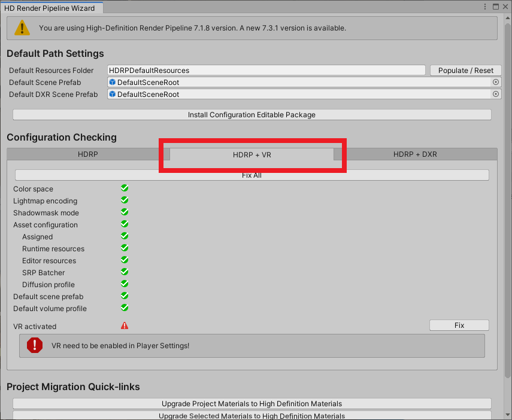Click the Default scene prefab label
This screenshot has width=512, height=420.
point(49,297)
